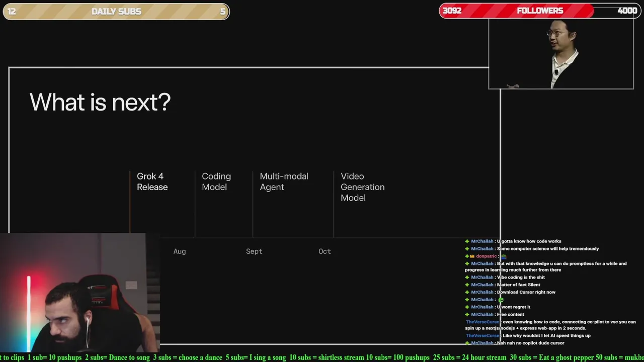
Task: Click "U gotta know how code works" message
Action: tap(529, 241)
